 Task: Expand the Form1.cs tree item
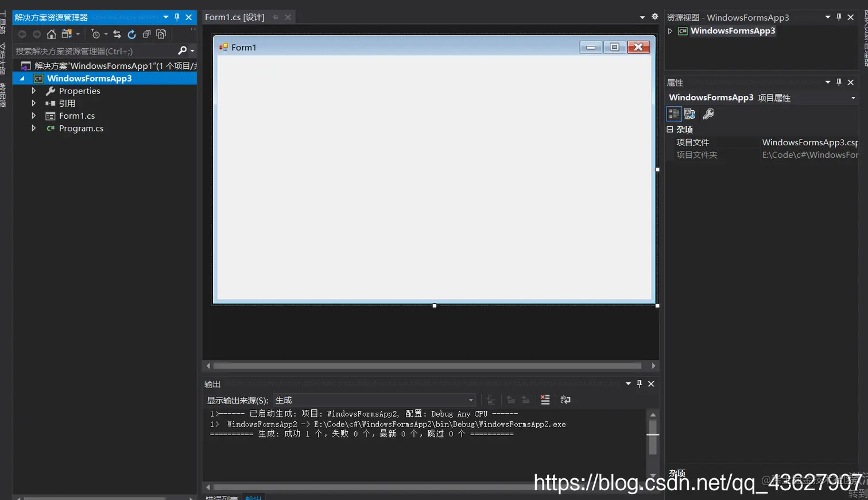[x=34, y=115]
